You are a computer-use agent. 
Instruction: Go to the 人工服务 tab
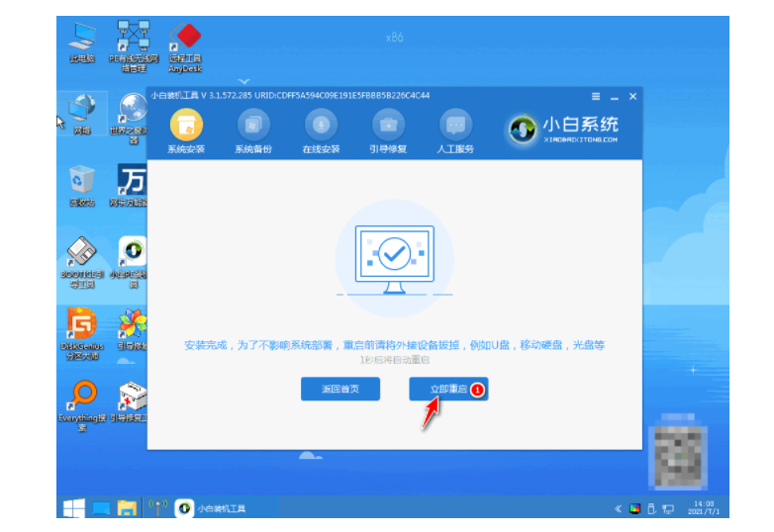pos(455,131)
